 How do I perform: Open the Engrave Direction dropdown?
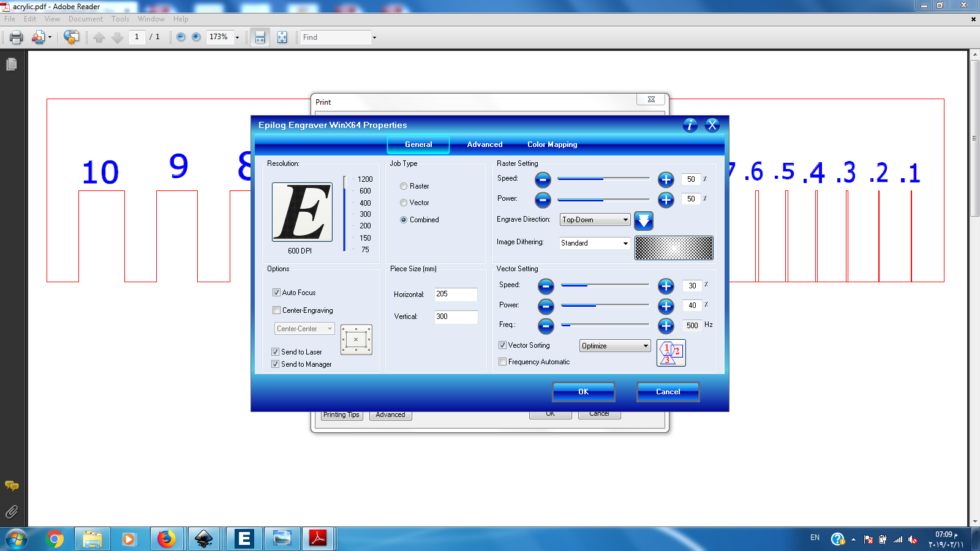coord(595,220)
